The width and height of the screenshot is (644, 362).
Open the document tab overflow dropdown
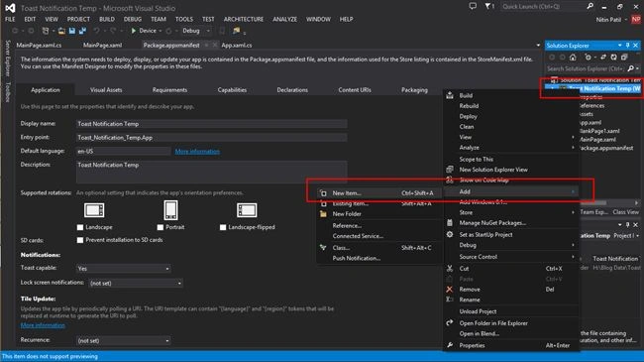click(x=538, y=46)
